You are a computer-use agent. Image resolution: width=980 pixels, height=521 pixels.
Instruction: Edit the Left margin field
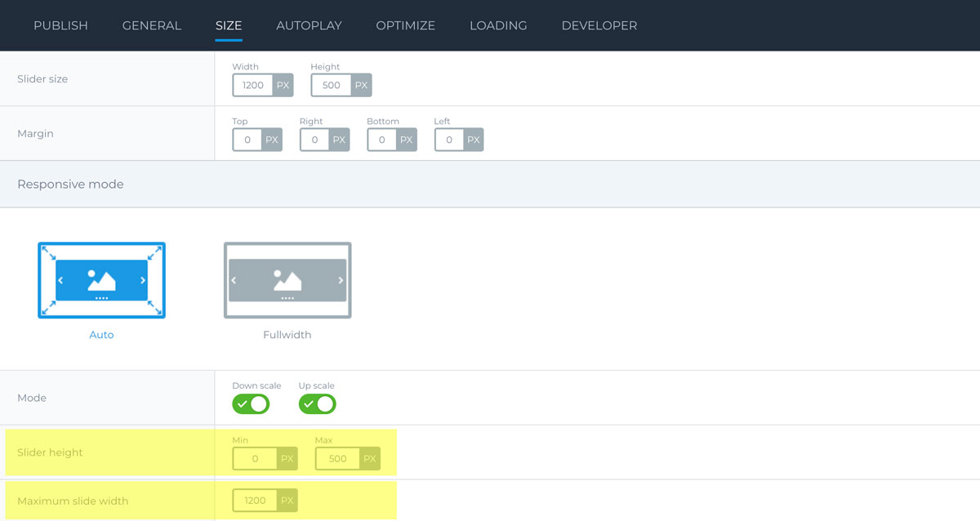click(448, 140)
